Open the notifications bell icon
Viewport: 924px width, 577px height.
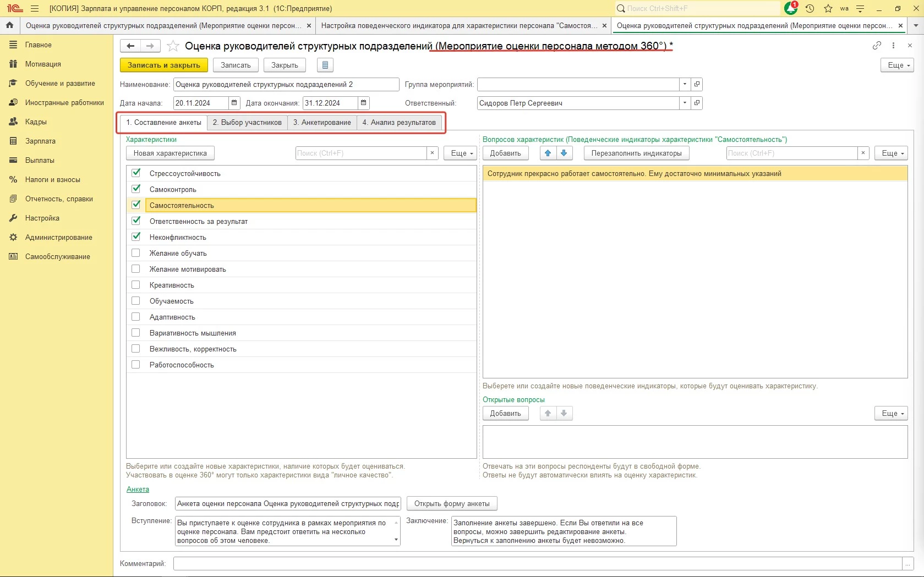[x=791, y=8]
